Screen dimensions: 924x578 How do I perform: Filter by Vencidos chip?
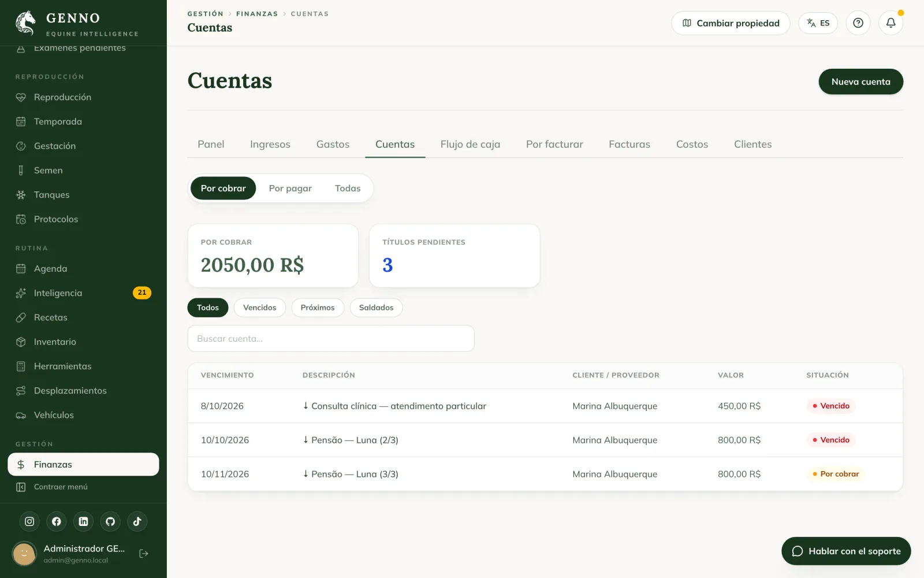click(x=260, y=307)
